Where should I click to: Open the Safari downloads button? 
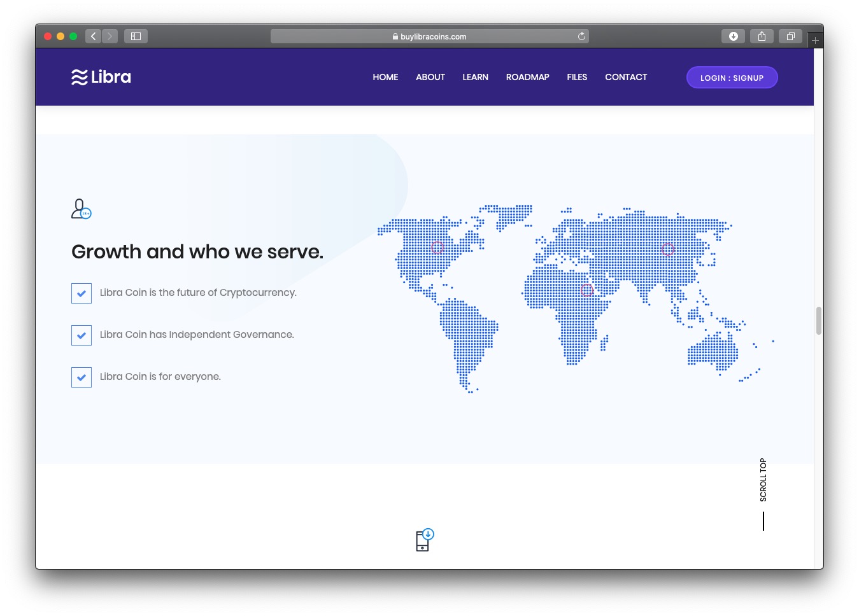tap(733, 36)
